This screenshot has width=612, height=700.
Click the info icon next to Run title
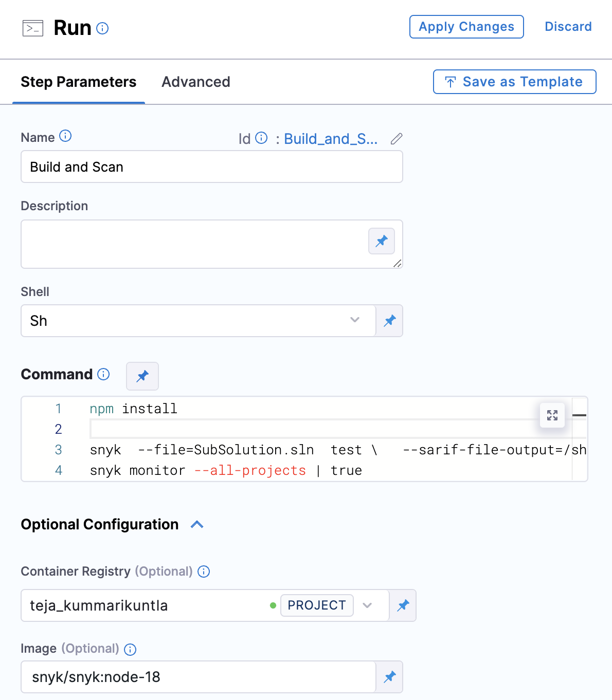[x=102, y=28]
